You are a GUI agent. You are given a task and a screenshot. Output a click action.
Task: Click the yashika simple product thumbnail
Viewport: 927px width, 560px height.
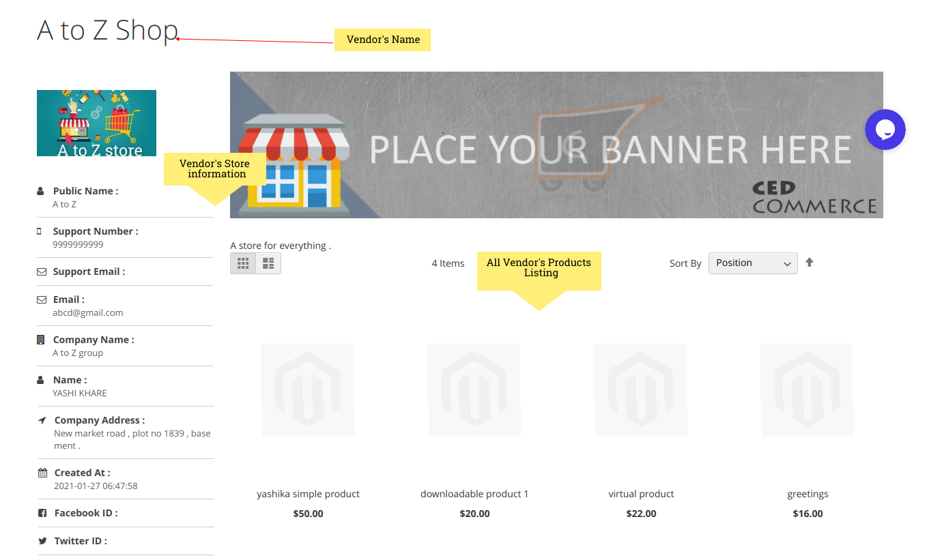[x=307, y=389]
